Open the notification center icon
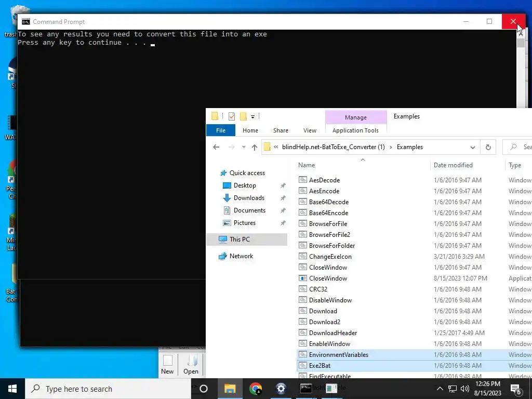 (x=516, y=389)
